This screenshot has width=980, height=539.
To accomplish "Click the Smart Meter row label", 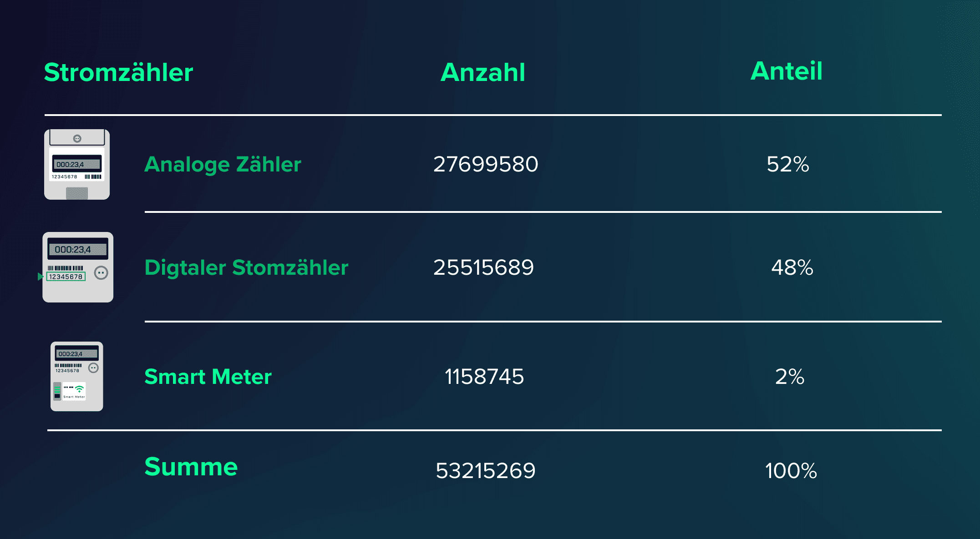I will click(208, 377).
